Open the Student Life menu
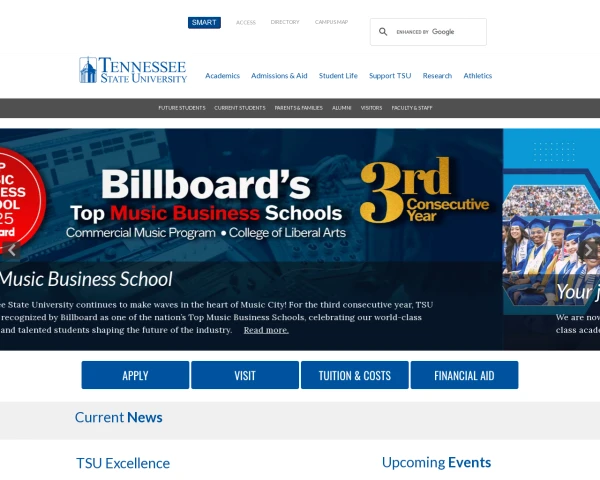Screen dimensions: 600x480 [x=338, y=76]
